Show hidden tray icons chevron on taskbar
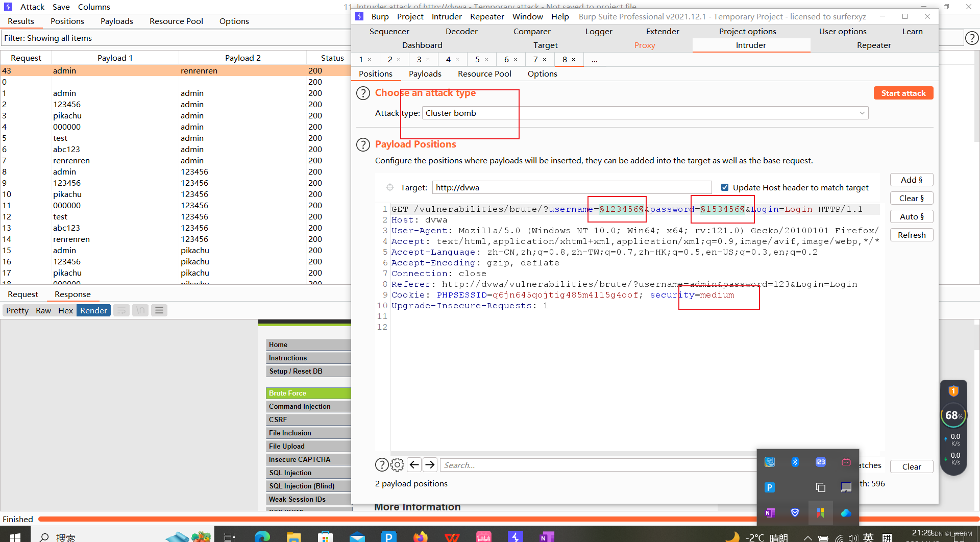The height and width of the screenshot is (542, 980). point(807,537)
